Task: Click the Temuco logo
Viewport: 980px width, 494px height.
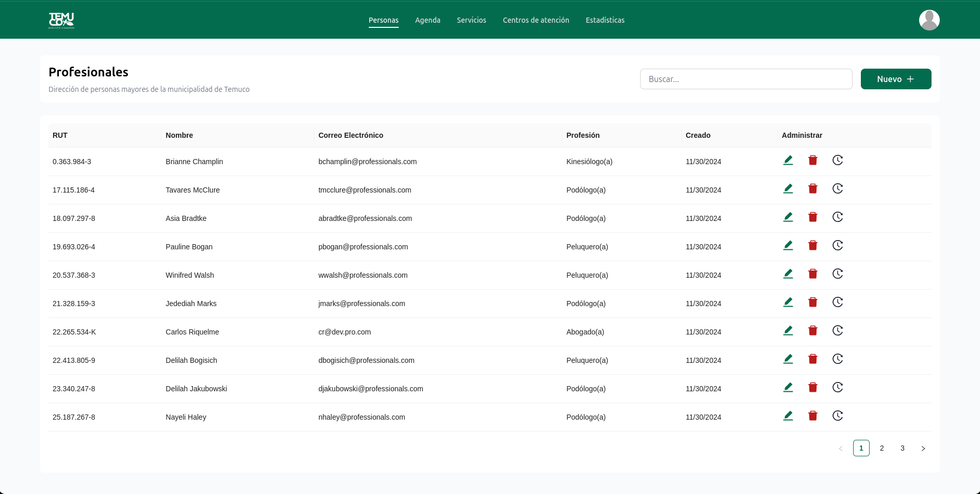Action: [x=61, y=20]
